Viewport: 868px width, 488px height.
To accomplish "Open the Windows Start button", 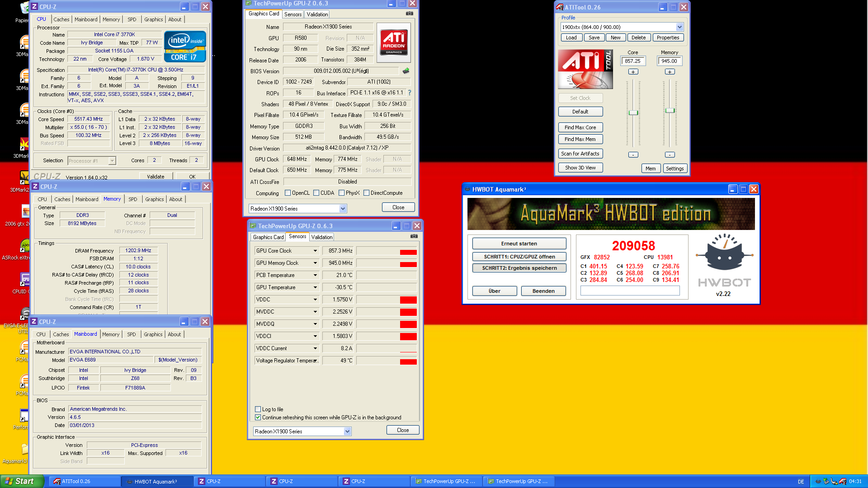I will click(x=22, y=481).
